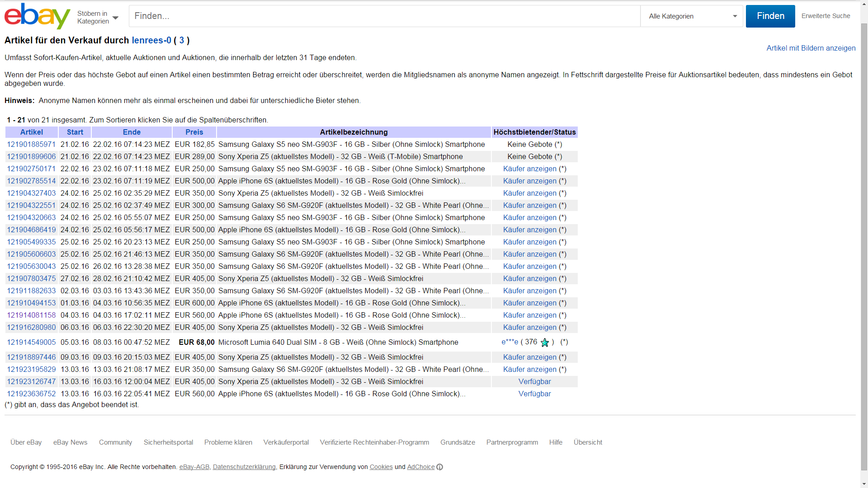Click the blue Finden button
Screen dimensions: 868x488
[770, 16]
